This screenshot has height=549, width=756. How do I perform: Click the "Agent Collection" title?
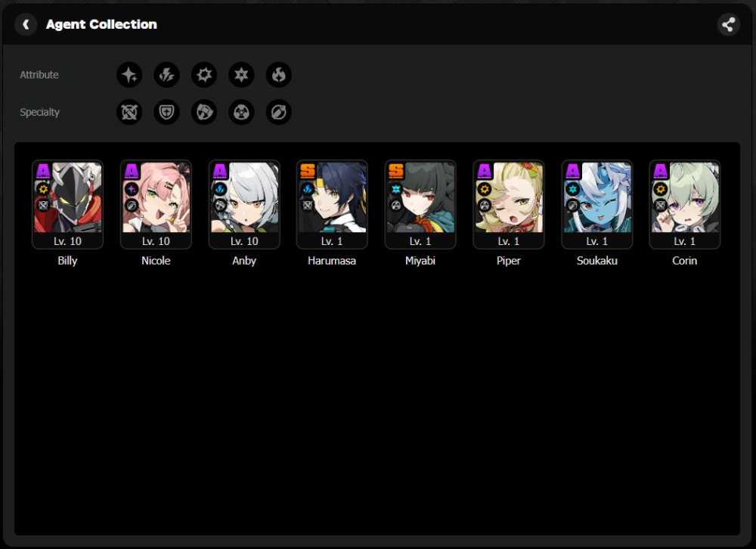pos(101,24)
